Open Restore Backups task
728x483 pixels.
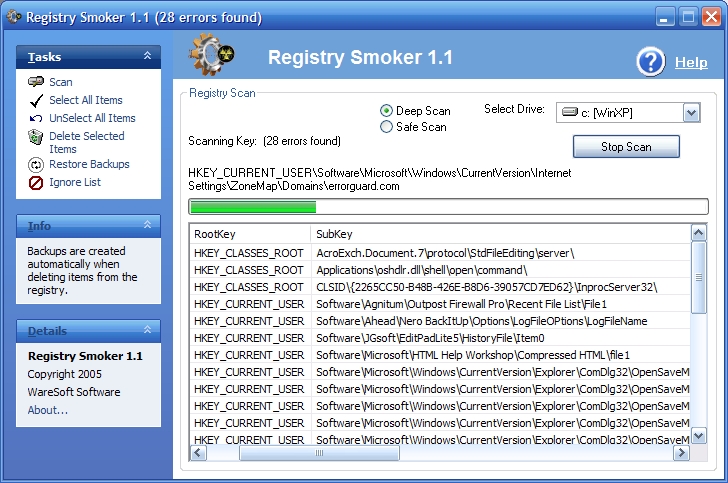pyautogui.click(x=89, y=164)
